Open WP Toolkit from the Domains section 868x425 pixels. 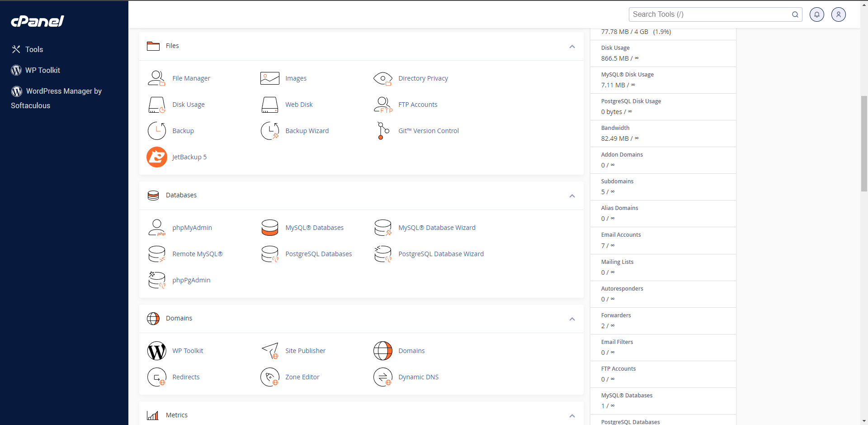coord(156,350)
